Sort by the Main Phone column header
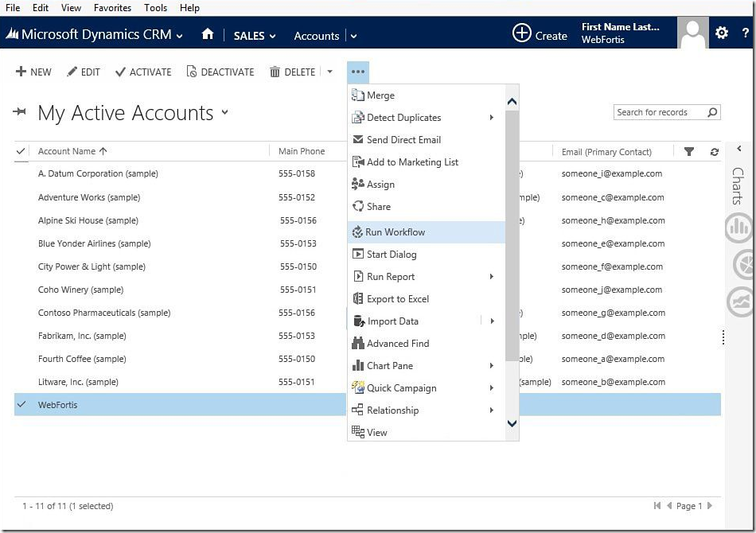This screenshot has width=756, height=533. click(302, 151)
